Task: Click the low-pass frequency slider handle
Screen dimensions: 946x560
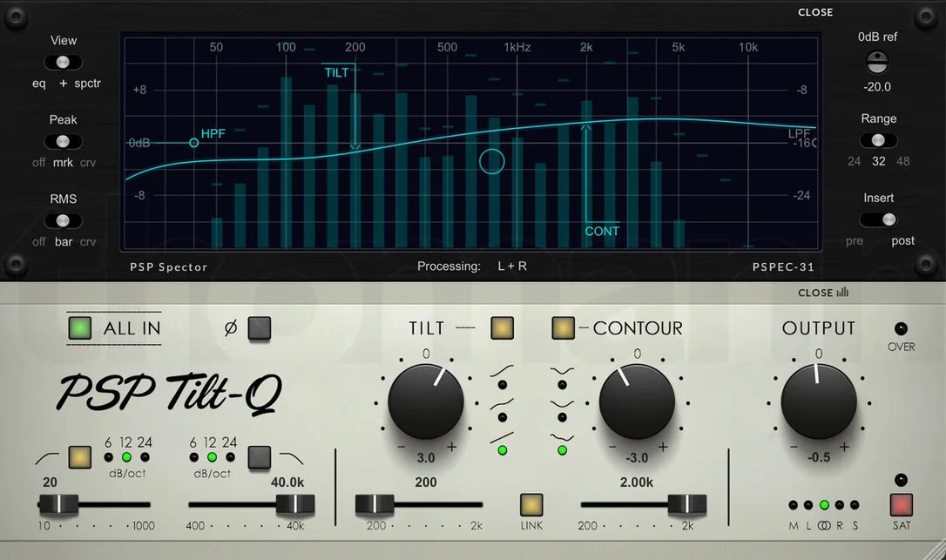Action: pyautogui.click(x=295, y=504)
